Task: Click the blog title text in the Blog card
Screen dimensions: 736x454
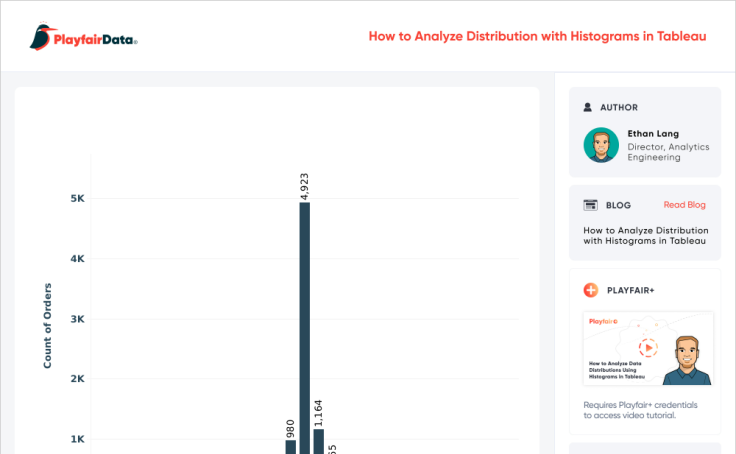Action: point(644,235)
